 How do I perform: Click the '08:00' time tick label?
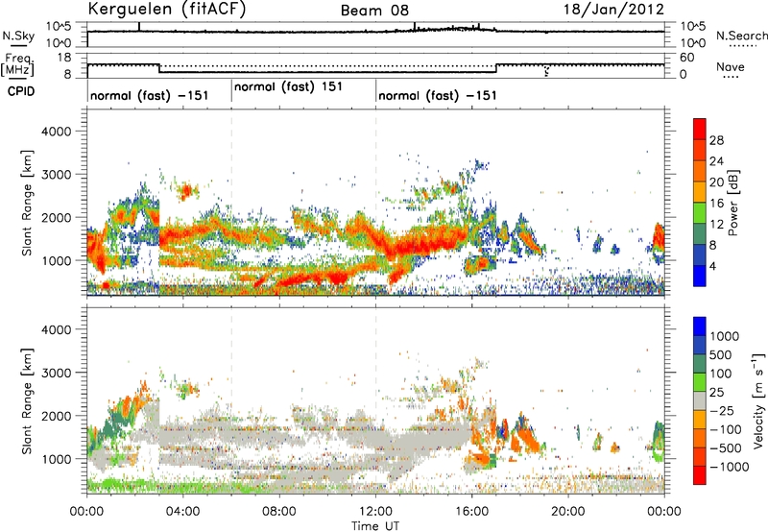click(x=278, y=511)
